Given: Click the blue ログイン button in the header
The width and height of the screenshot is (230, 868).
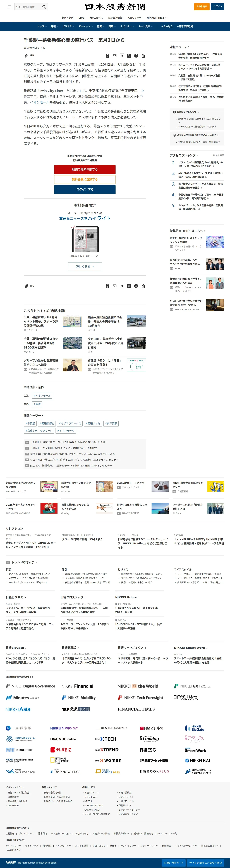Looking at the screenshot, I should [x=217, y=6].
